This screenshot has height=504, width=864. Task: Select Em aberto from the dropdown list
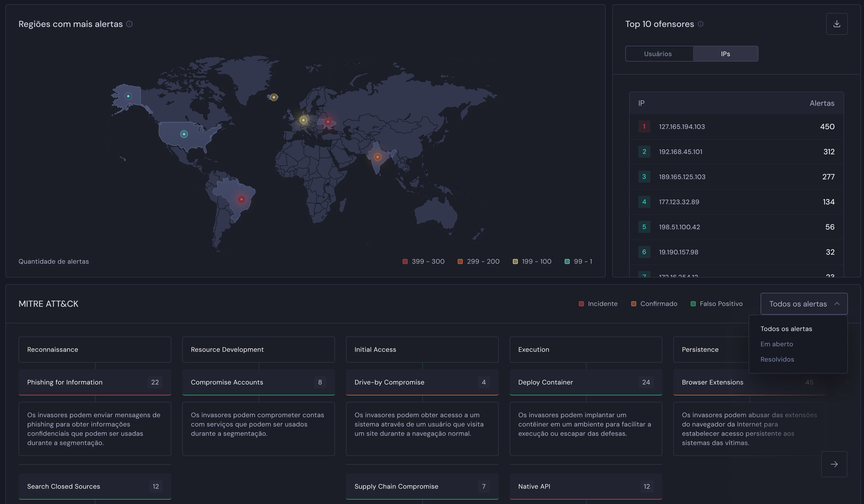tap(777, 344)
